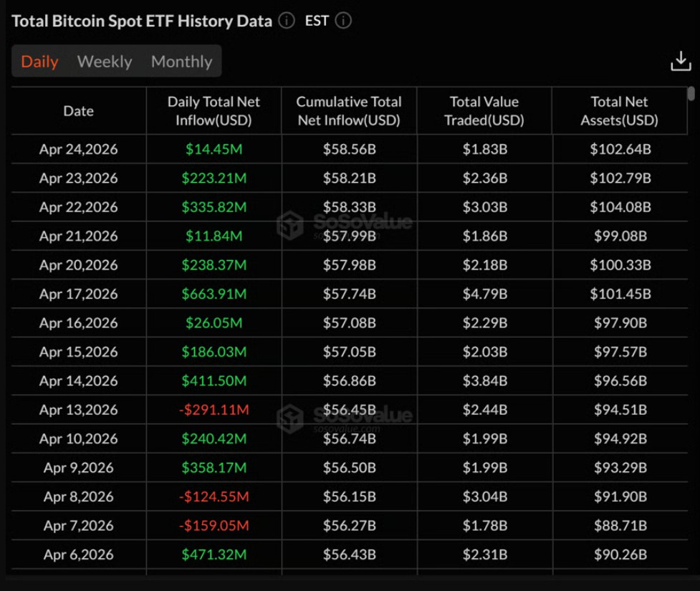
Task: Switch to the Weekly tab
Action: tap(105, 62)
